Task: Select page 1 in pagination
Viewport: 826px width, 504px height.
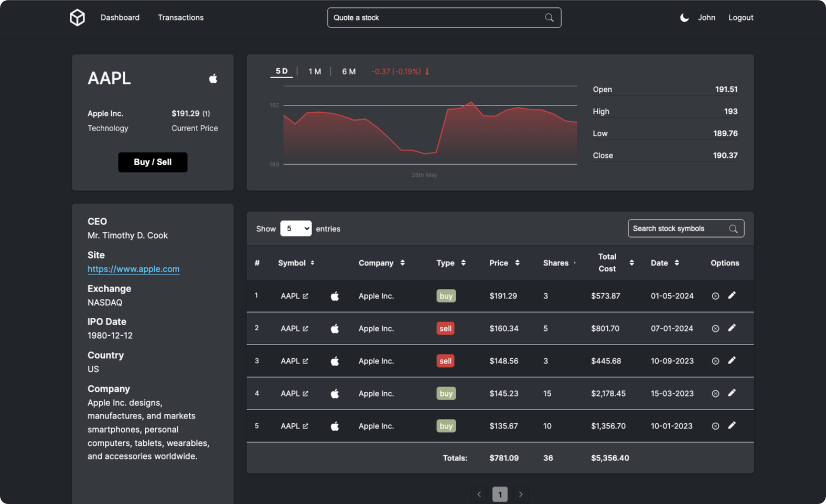Action: [x=500, y=494]
